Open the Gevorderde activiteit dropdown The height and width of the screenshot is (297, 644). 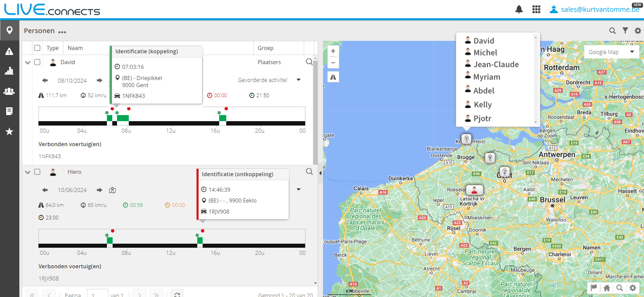(x=269, y=80)
